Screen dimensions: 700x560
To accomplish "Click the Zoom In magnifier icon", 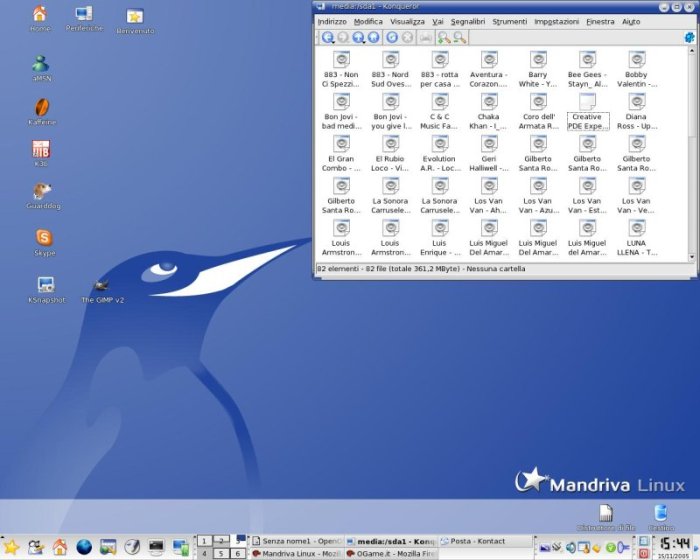I will tap(443, 38).
